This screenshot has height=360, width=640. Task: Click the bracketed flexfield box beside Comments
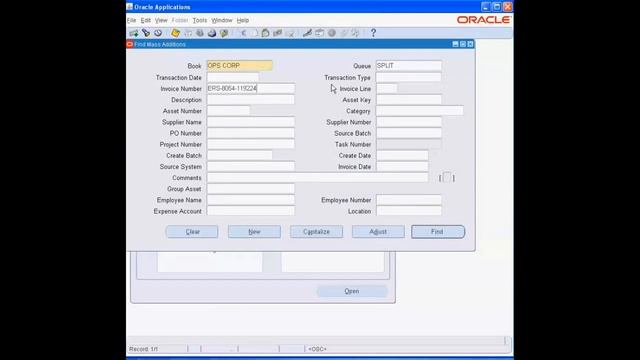pyautogui.click(x=447, y=178)
